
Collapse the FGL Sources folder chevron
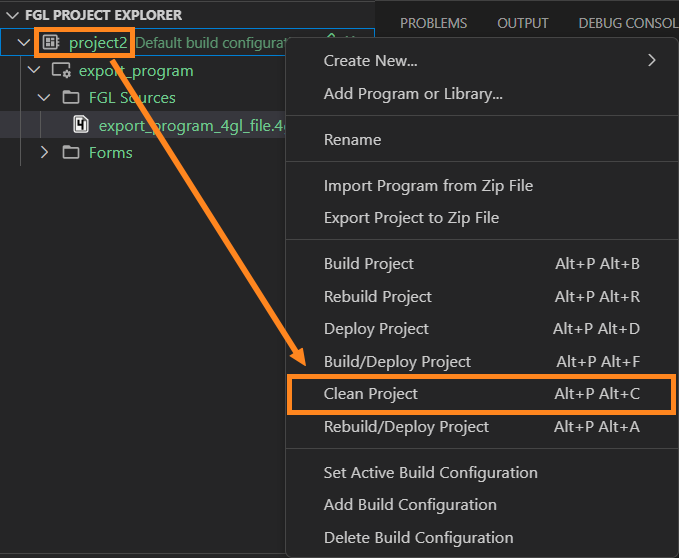(44, 98)
